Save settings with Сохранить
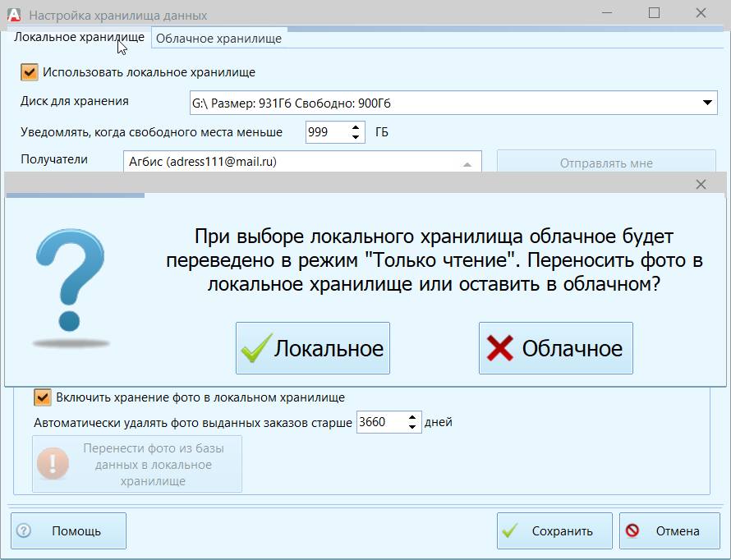 point(554,531)
